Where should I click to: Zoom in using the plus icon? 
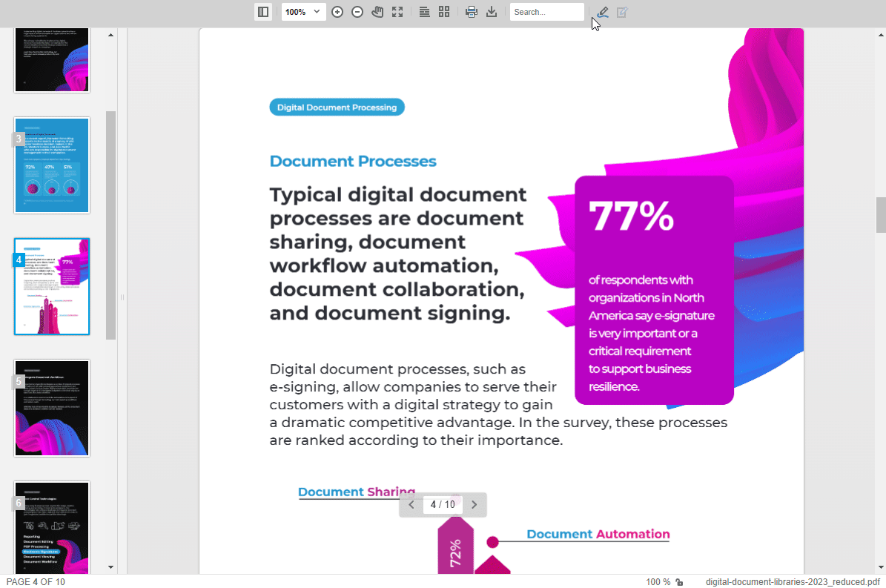click(337, 12)
